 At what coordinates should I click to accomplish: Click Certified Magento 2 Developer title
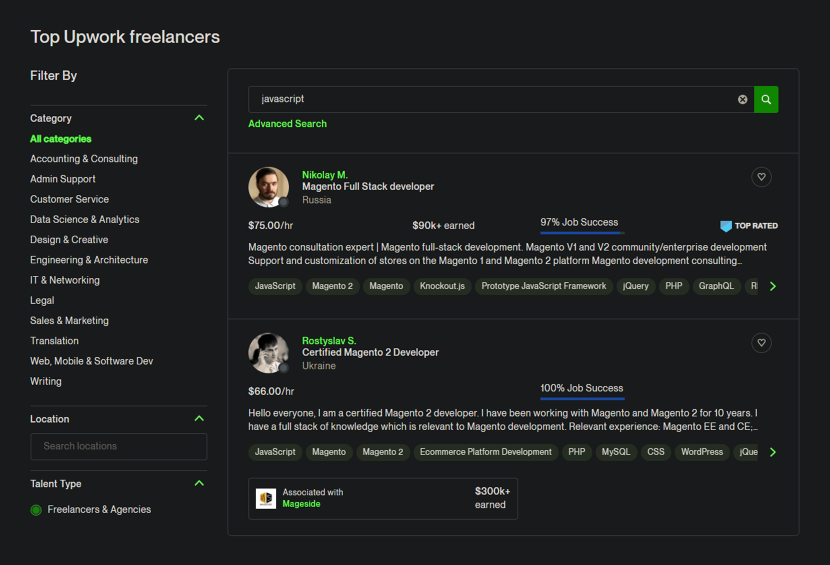tap(371, 352)
